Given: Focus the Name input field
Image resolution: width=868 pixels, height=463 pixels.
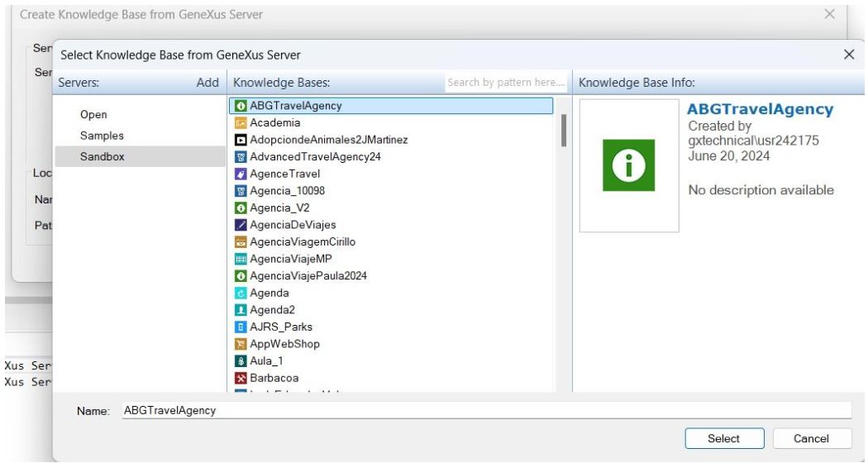Looking at the screenshot, I should click(x=485, y=410).
